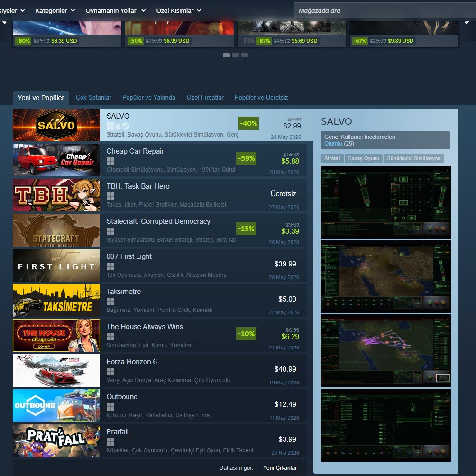Click the -10% badge on The House Always Wins

(246, 334)
